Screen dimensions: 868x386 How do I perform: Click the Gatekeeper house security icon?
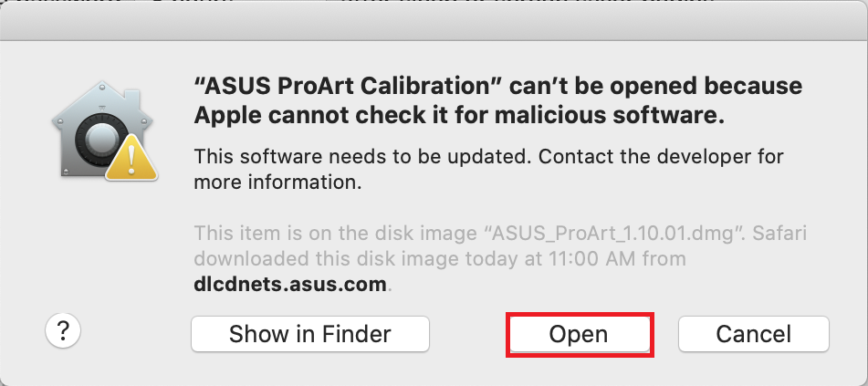click(104, 130)
